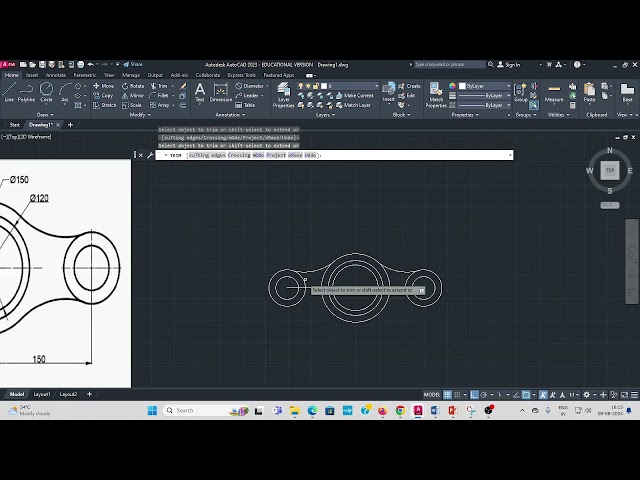Click the Move tool
The height and width of the screenshot is (480, 640).
(x=103, y=86)
